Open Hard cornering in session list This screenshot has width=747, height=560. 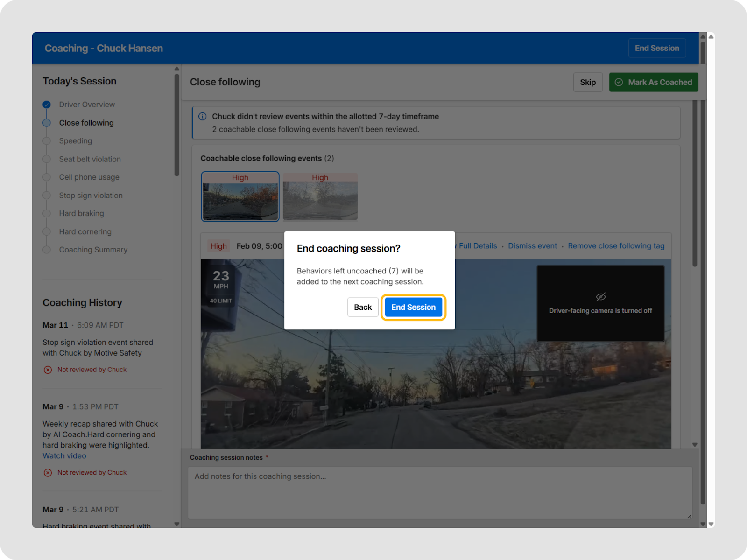pos(85,232)
